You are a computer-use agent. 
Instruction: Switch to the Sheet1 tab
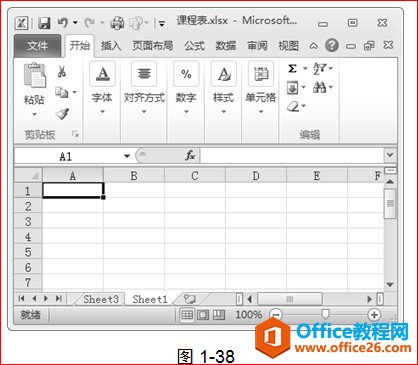tap(150, 299)
